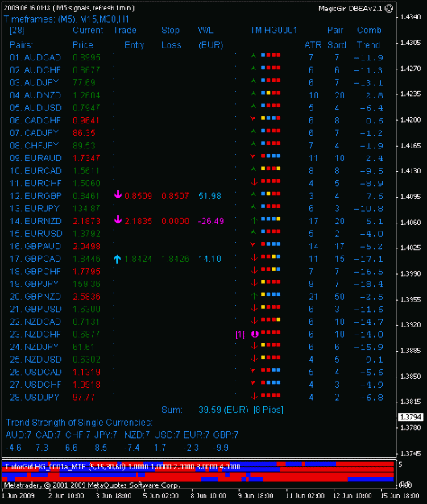Select the green arrowhead in the AUDNZD row
This screenshot has width=427, height=504.
point(253,94)
